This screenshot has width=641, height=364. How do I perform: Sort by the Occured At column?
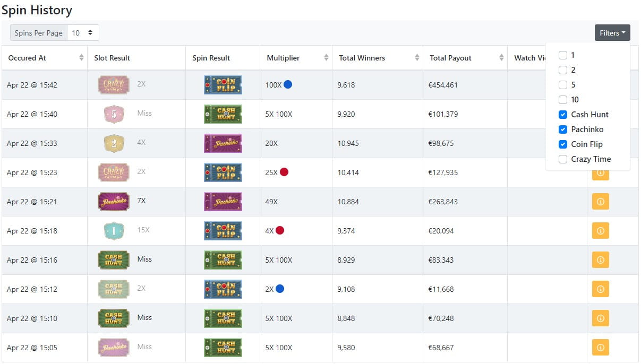coord(45,58)
